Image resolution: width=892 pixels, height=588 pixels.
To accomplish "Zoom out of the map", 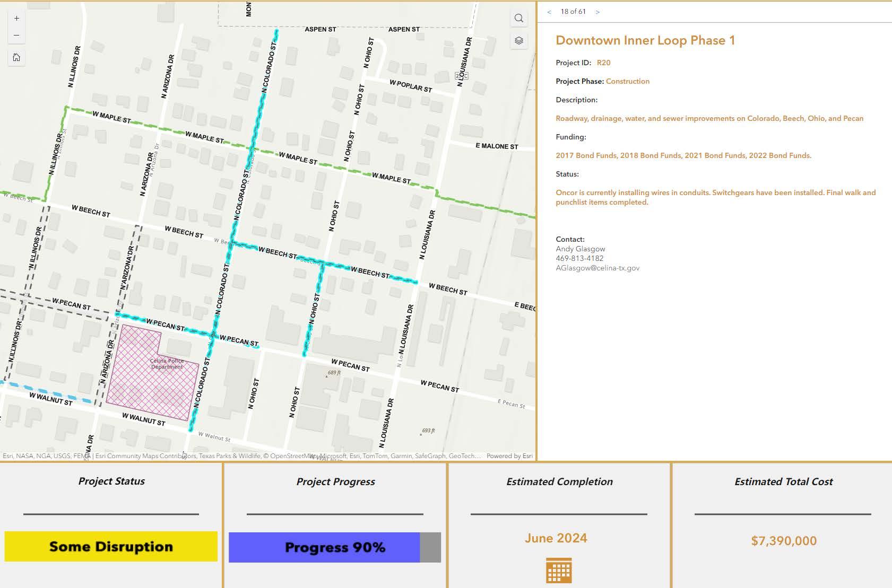I will click(16, 36).
